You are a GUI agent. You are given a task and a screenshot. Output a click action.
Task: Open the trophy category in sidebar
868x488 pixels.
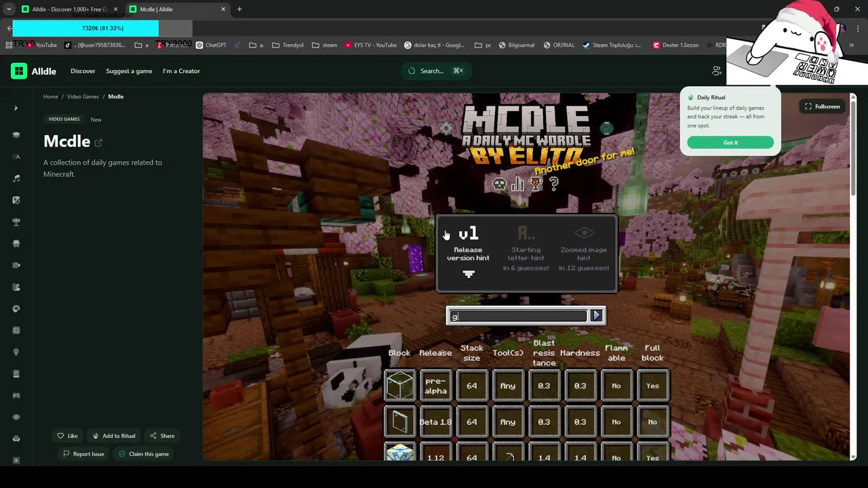[16, 222]
